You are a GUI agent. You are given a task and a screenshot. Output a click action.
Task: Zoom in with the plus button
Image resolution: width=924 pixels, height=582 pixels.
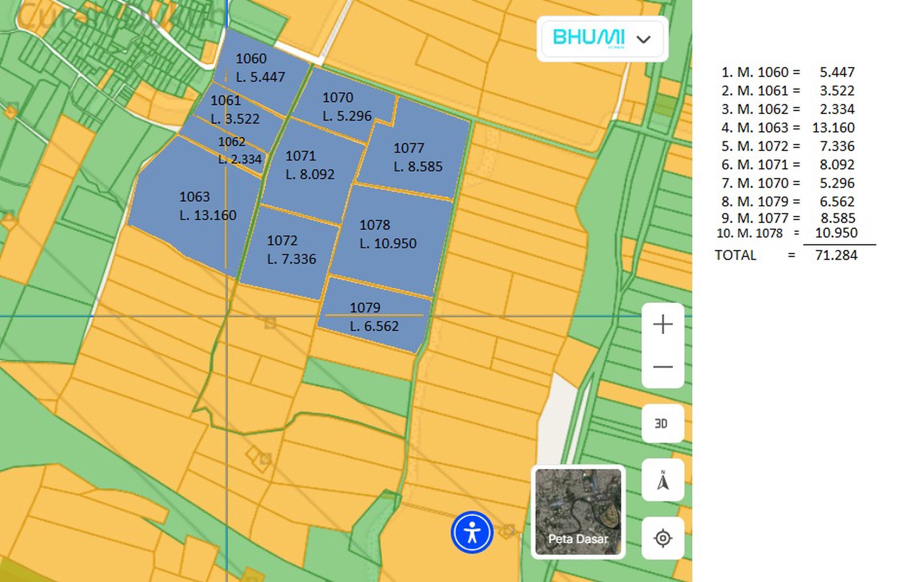(x=662, y=324)
